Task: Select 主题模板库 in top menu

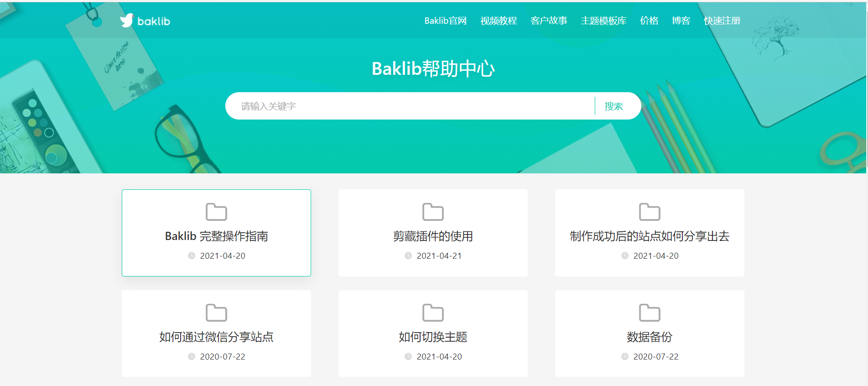Action: click(x=603, y=21)
